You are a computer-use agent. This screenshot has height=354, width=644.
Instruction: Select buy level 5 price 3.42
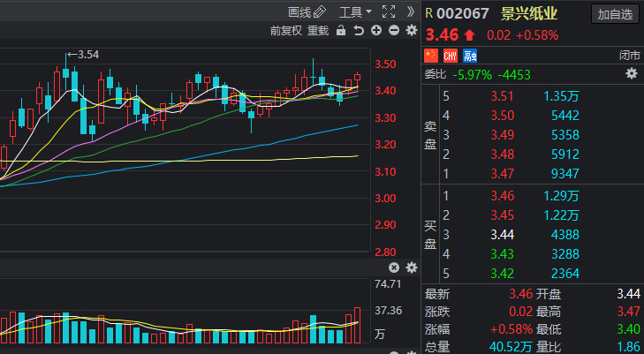[503, 273]
